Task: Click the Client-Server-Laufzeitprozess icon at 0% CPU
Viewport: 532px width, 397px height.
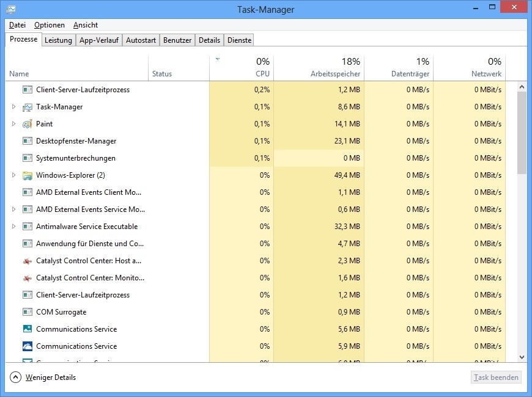Action: pyautogui.click(x=28, y=295)
